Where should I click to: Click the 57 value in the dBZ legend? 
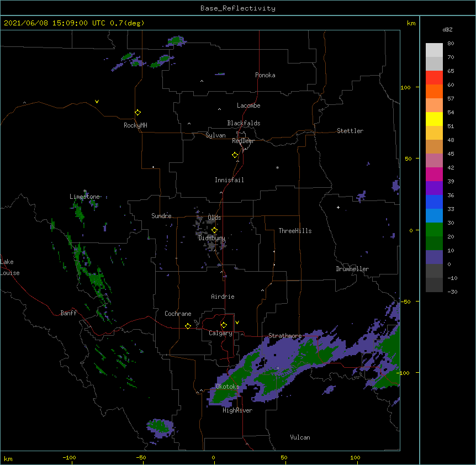pyautogui.click(x=451, y=98)
